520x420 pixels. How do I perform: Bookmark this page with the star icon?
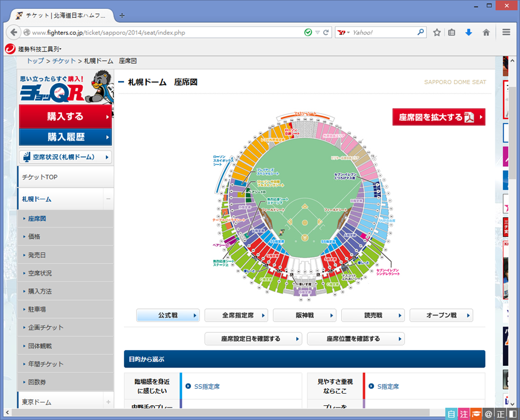(x=437, y=32)
